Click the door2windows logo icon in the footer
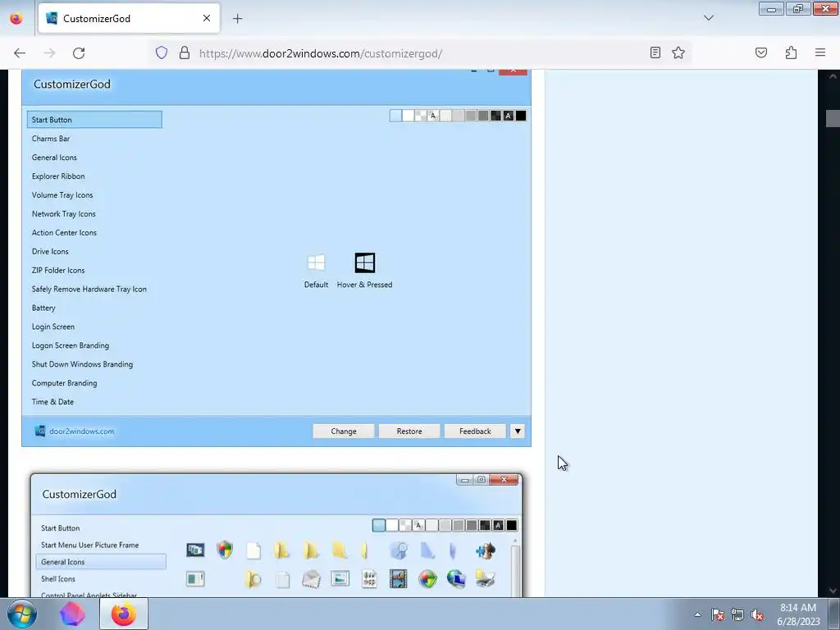Image resolution: width=840 pixels, height=630 pixels. coord(39,431)
